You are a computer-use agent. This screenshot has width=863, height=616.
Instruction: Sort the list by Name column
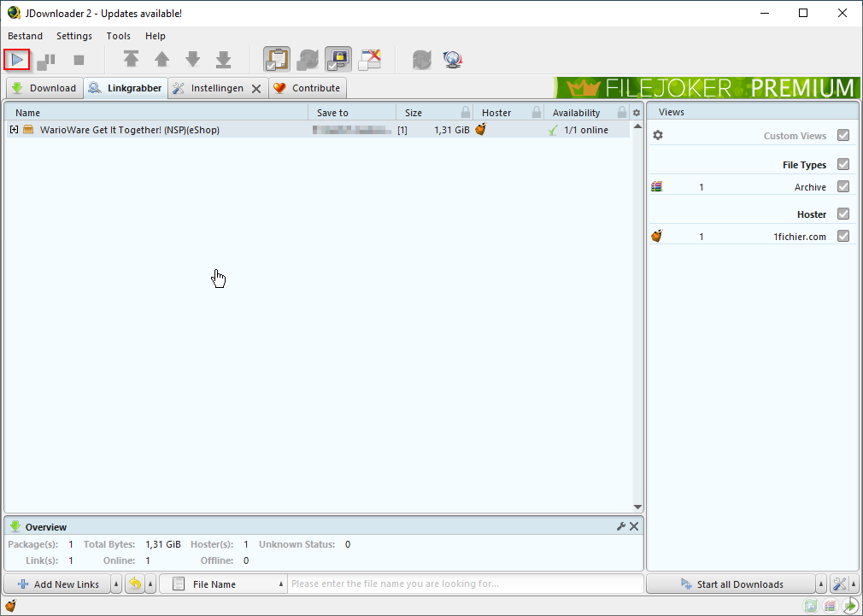coord(157,112)
